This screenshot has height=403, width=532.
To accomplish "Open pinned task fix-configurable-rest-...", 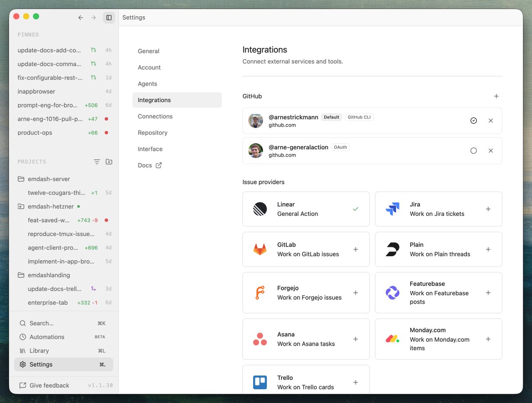I will point(64,78).
